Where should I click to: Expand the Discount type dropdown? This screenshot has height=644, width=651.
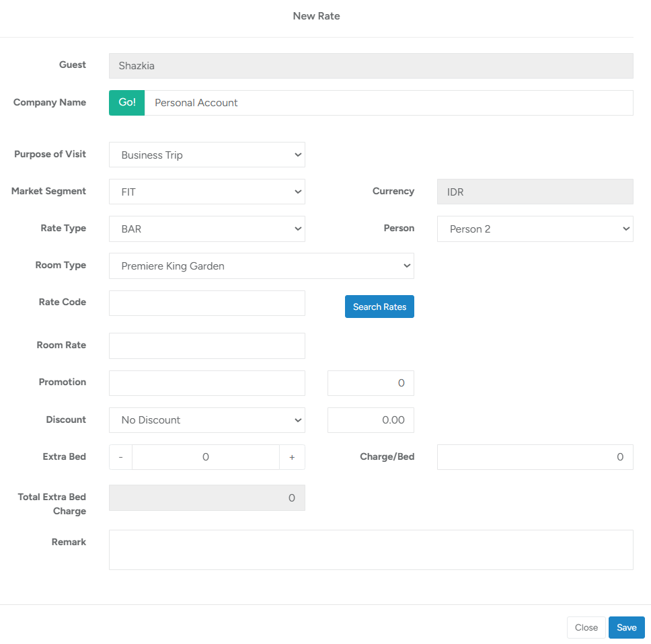[x=206, y=420]
